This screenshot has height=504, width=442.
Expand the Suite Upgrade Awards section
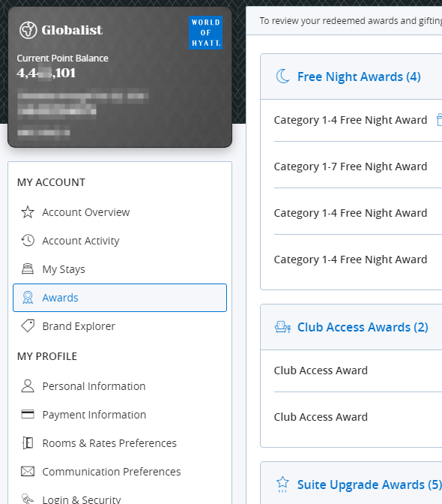pos(351,484)
